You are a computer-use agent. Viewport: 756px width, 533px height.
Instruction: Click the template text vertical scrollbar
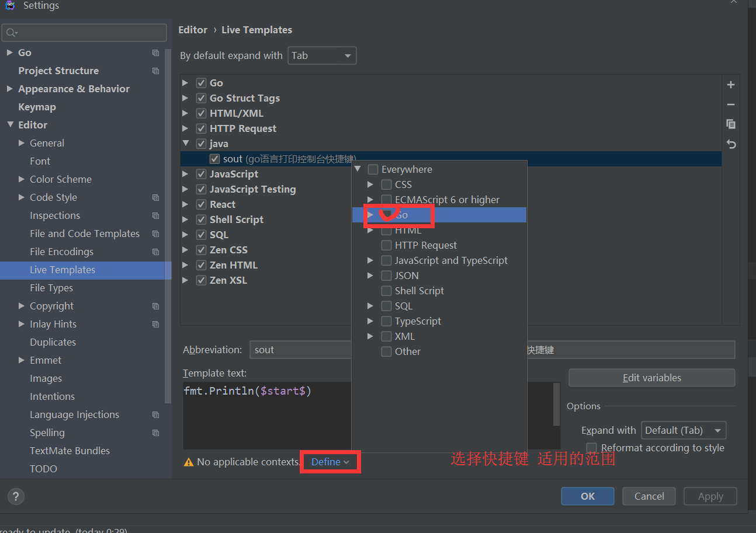[x=557, y=405]
